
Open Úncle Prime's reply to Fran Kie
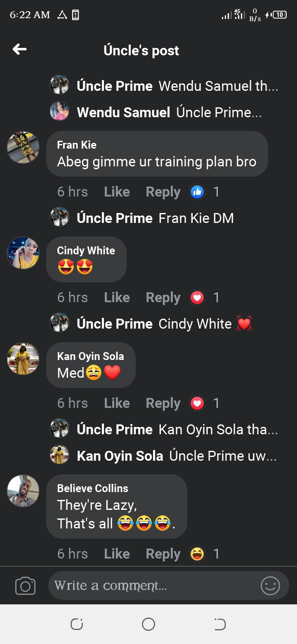tap(196, 218)
